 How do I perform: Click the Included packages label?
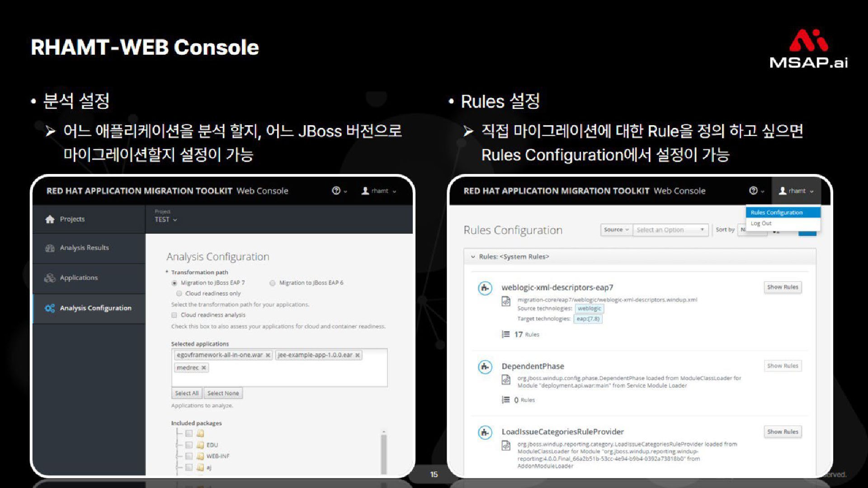tap(196, 423)
